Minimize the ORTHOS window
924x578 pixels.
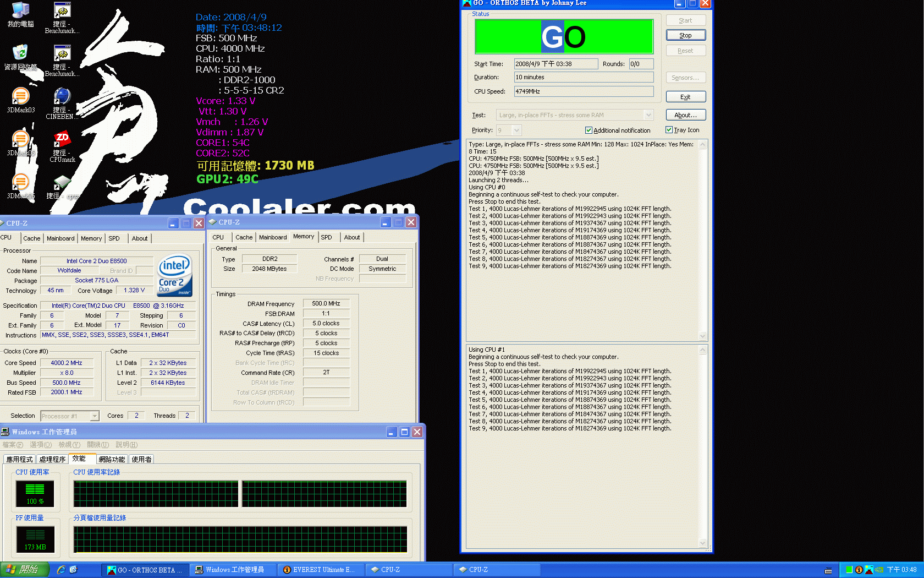680,3
